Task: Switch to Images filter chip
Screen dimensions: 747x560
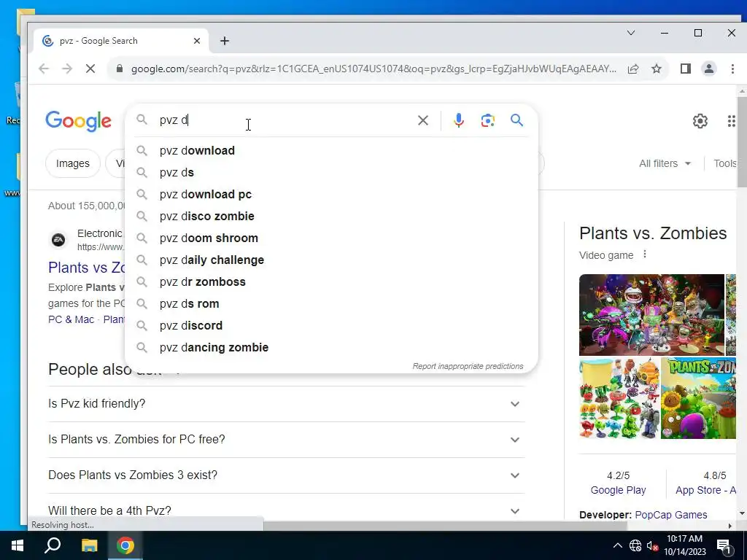Action: pyautogui.click(x=73, y=163)
